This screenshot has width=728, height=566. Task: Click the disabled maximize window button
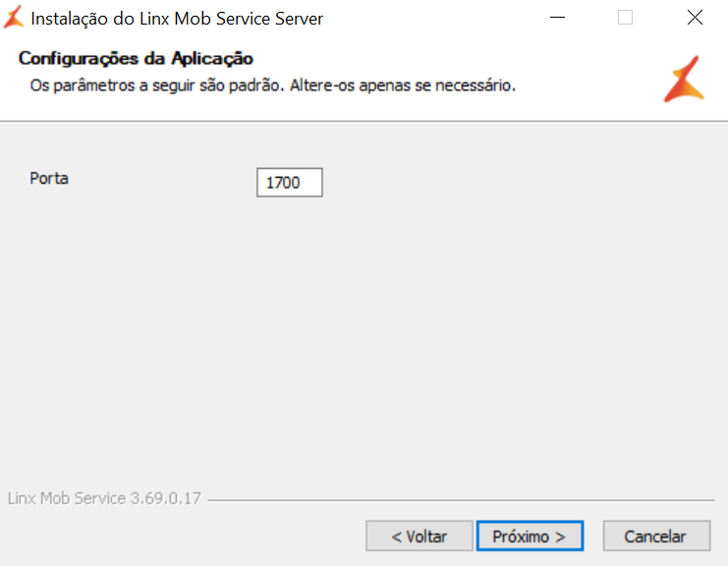pos(625,18)
